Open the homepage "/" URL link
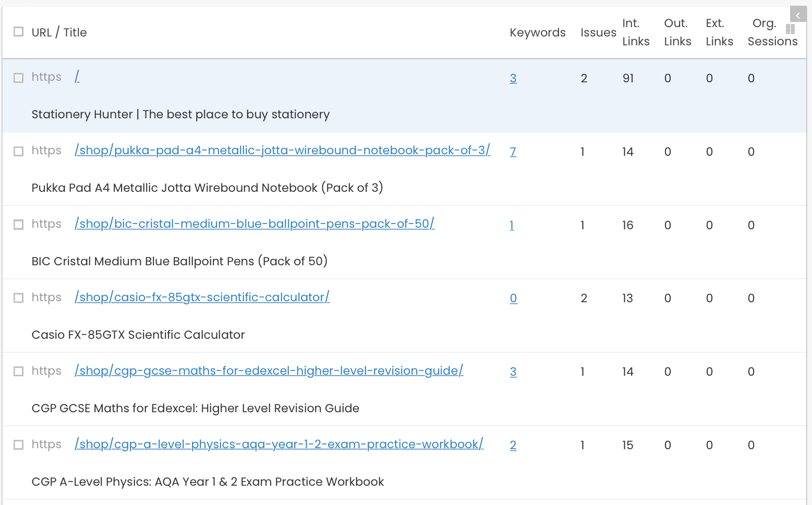This screenshot has width=812, height=505. pos(77,77)
